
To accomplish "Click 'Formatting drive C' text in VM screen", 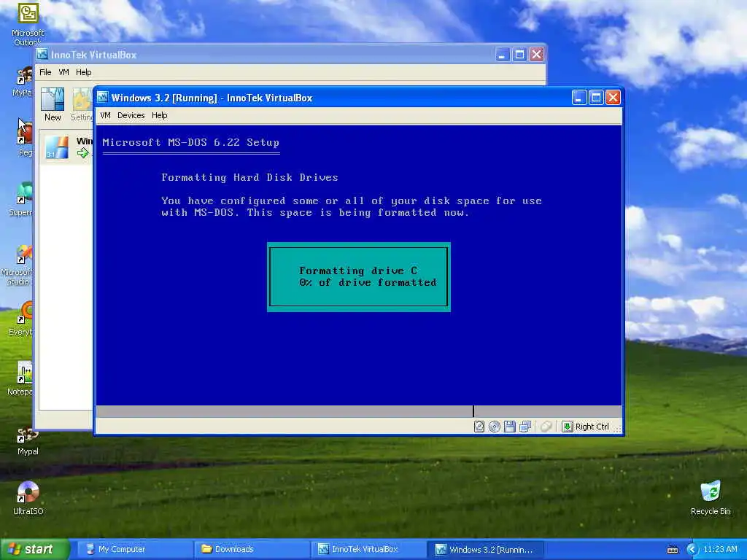I will click(x=357, y=271).
